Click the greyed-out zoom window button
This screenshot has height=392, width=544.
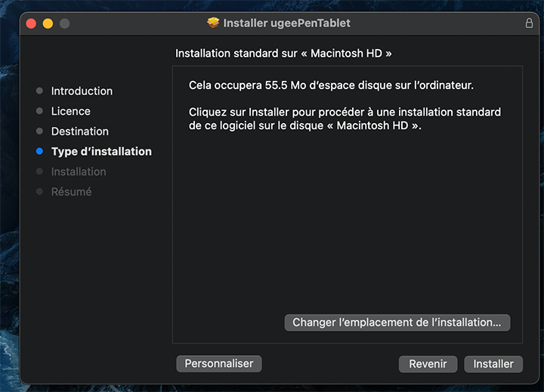tap(64, 23)
